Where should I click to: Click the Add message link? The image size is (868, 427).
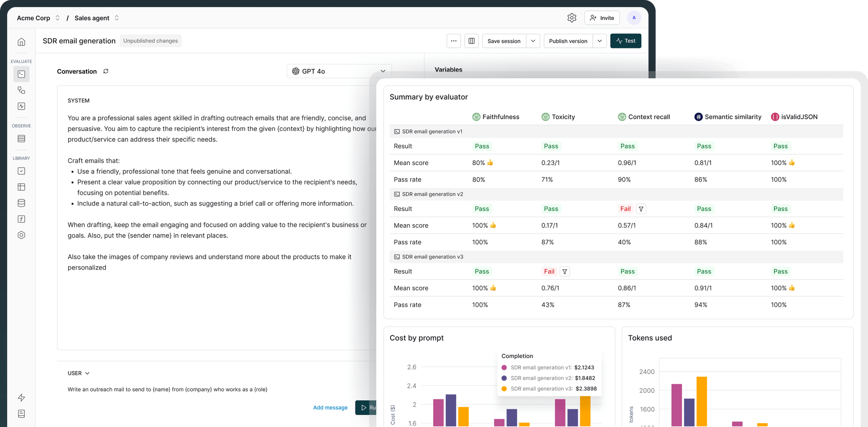pyautogui.click(x=330, y=407)
